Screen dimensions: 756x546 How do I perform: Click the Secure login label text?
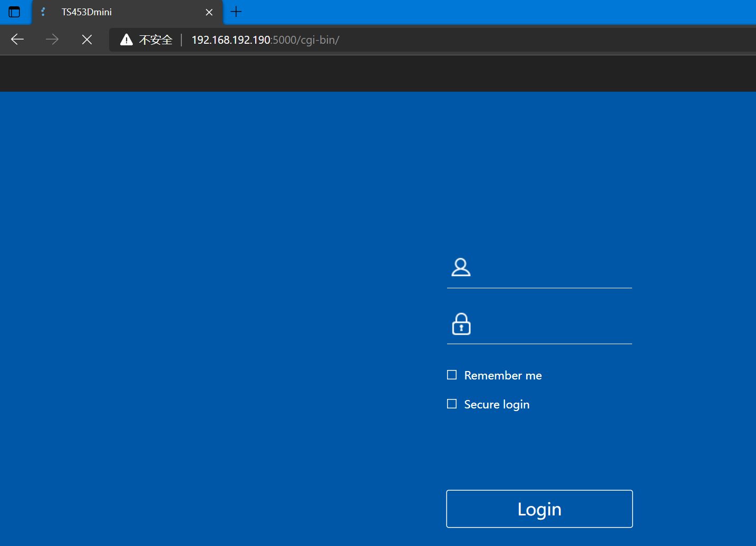[x=497, y=404]
